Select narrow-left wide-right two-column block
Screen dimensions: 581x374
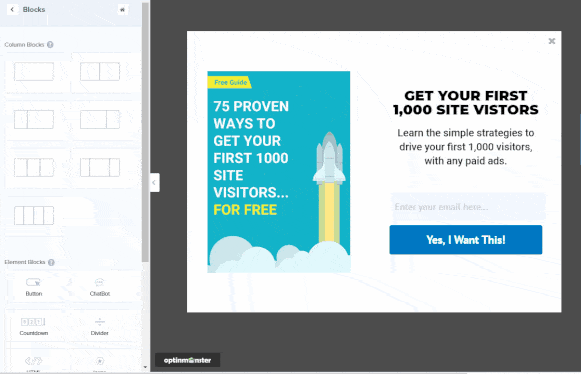34,119
